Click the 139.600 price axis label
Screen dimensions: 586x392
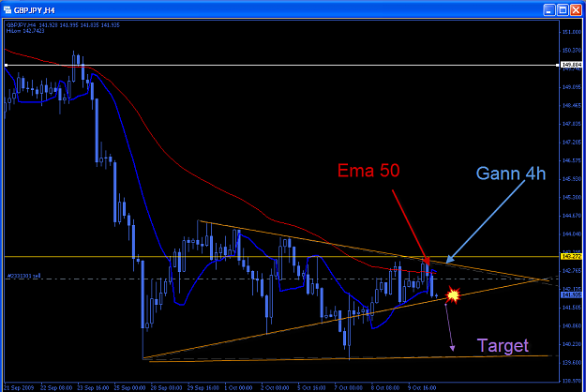(572, 362)
